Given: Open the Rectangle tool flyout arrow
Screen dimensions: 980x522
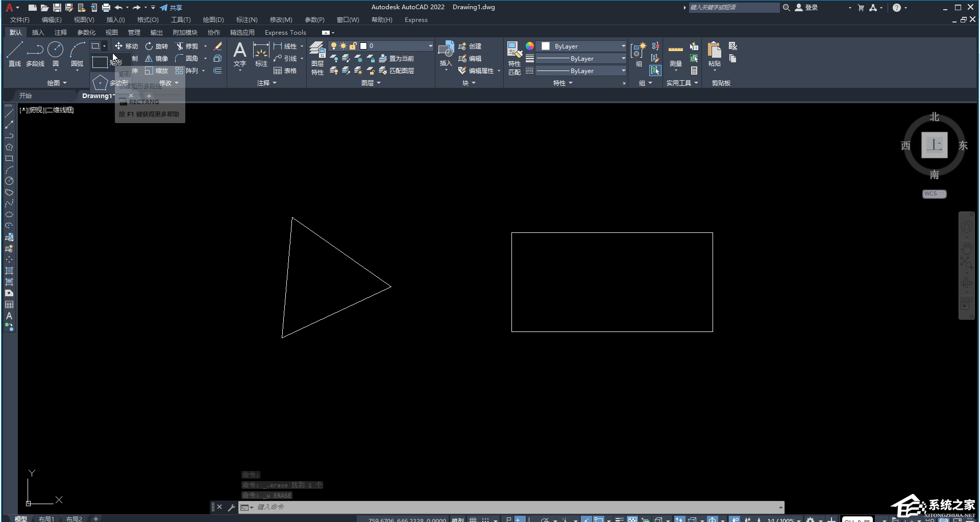Looking at the screenshot, I should coord(104,46).
